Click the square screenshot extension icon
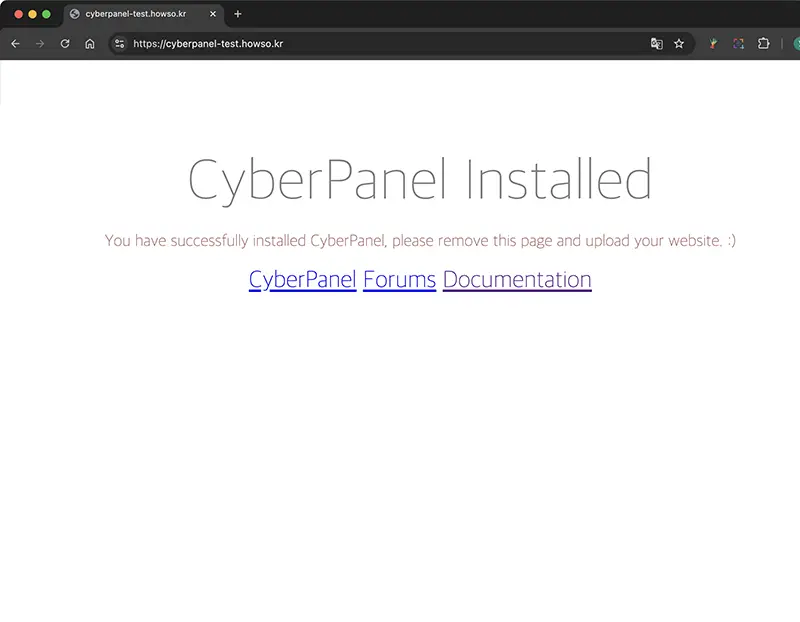The image size is (800, 622). pyautogui.click(x=738, y=44)
